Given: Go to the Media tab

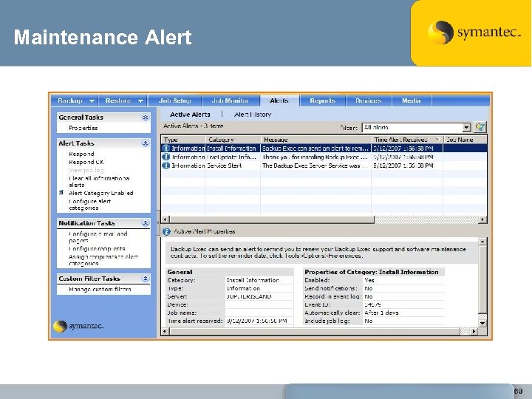Looking at the screenshot, I should click(412, 100).
